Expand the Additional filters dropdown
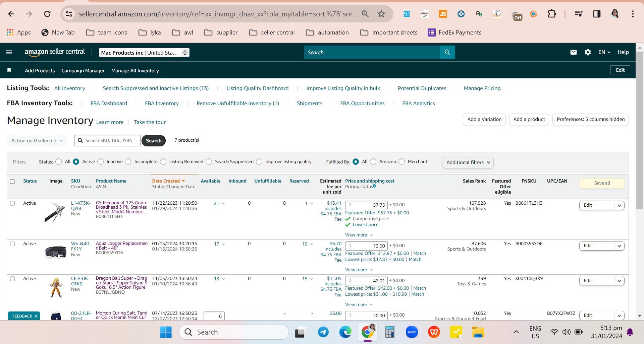 coord(468,162)
